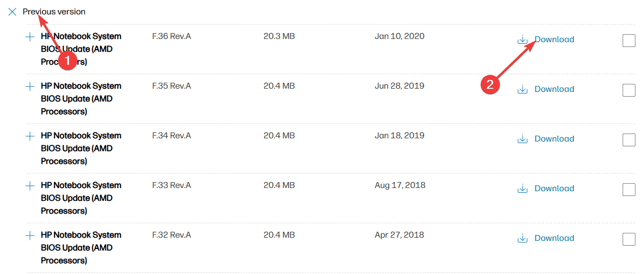Select checkbox for Aug 17, 2018 BIOS

[x=629, y=190]
